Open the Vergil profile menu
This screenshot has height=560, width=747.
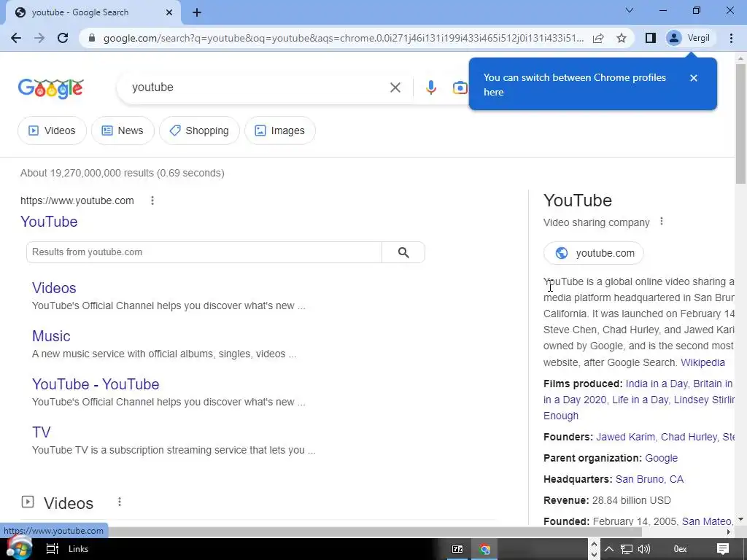(690, 38)
